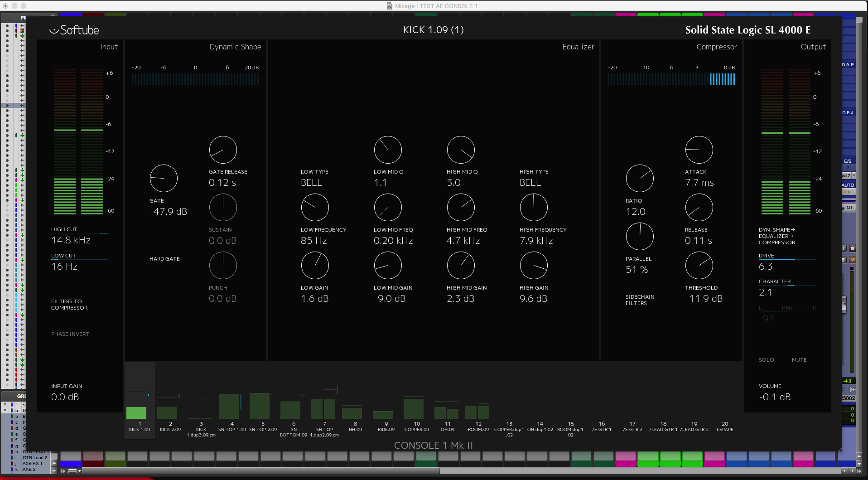Click the Low Frequency knob in the Equalizer
The image size is (868, 480).
tap(315, 207)
